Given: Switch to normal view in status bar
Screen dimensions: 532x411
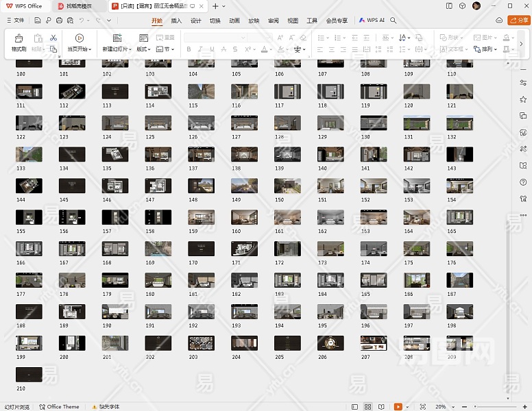Looking at the screenshot, I should coord(355,407).
